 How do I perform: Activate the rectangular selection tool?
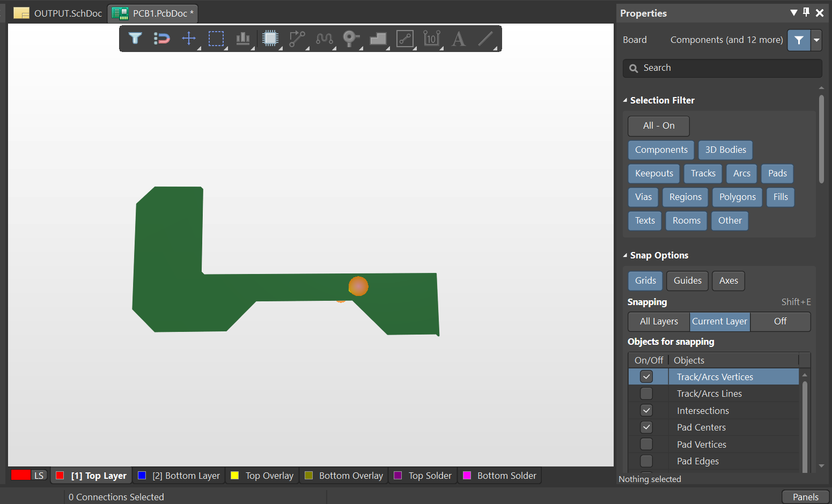pos(216,39)
